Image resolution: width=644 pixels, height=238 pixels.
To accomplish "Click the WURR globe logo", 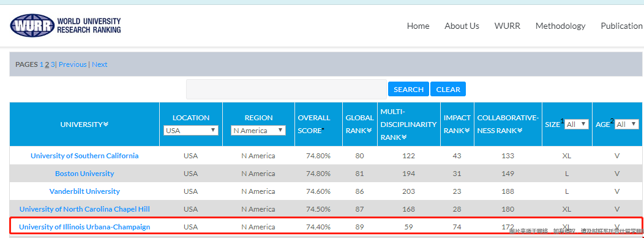I will point(32,26).
